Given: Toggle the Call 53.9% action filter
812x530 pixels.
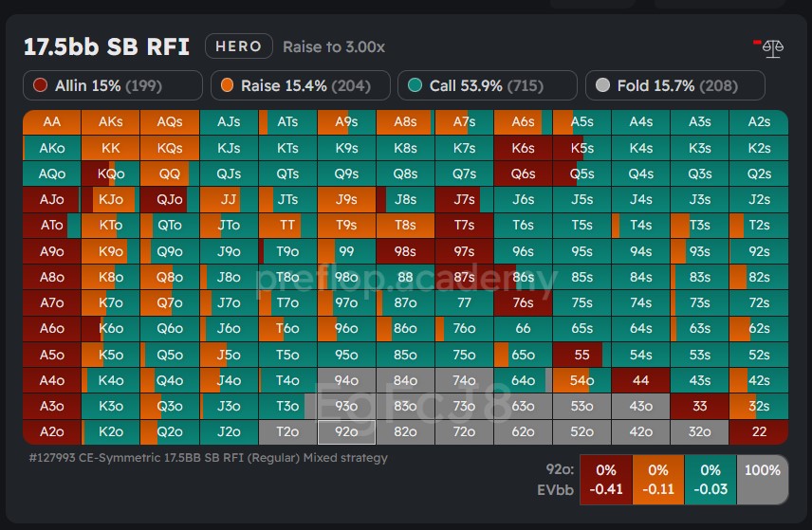Looking at the screenshot, I should pos(487,85).
